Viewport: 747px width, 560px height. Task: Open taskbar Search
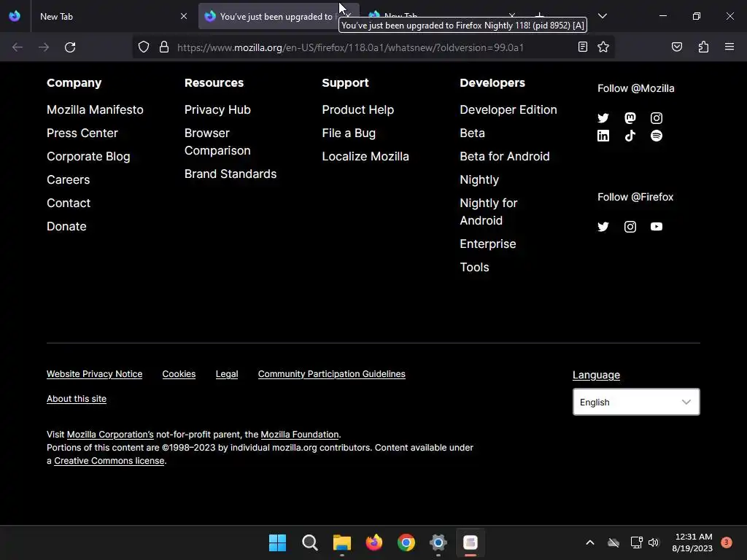pyautogui.click(x=309, y=542)
